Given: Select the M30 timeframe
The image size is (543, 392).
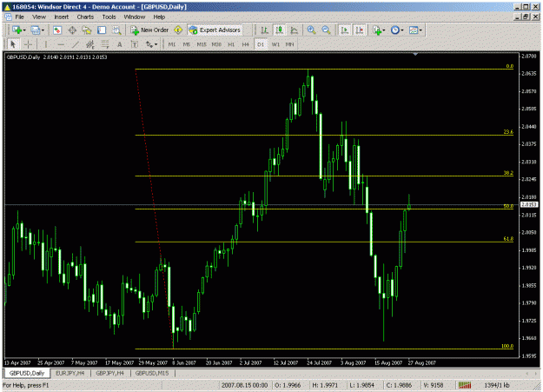Looking at the screenshot, I should pos(216,44).
